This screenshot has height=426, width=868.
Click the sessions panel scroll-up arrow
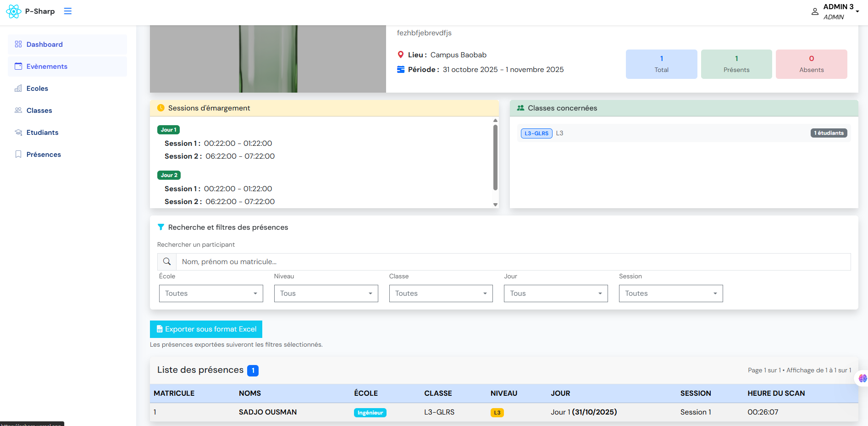(x=495, y=121)
